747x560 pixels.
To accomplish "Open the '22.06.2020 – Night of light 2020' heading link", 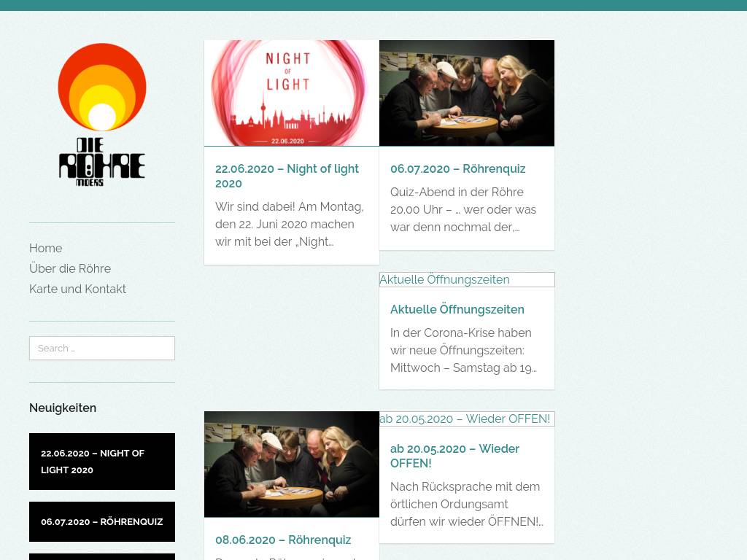I will coord(287,176).
